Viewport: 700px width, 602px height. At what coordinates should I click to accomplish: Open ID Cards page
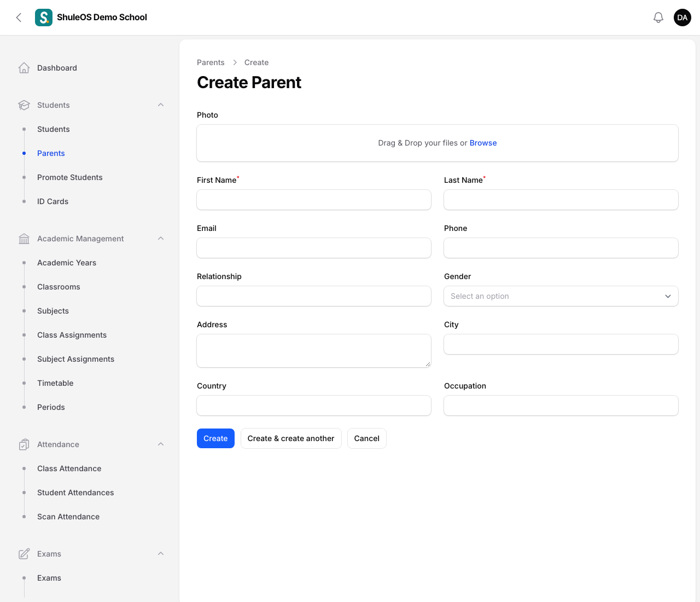point(52,201)
